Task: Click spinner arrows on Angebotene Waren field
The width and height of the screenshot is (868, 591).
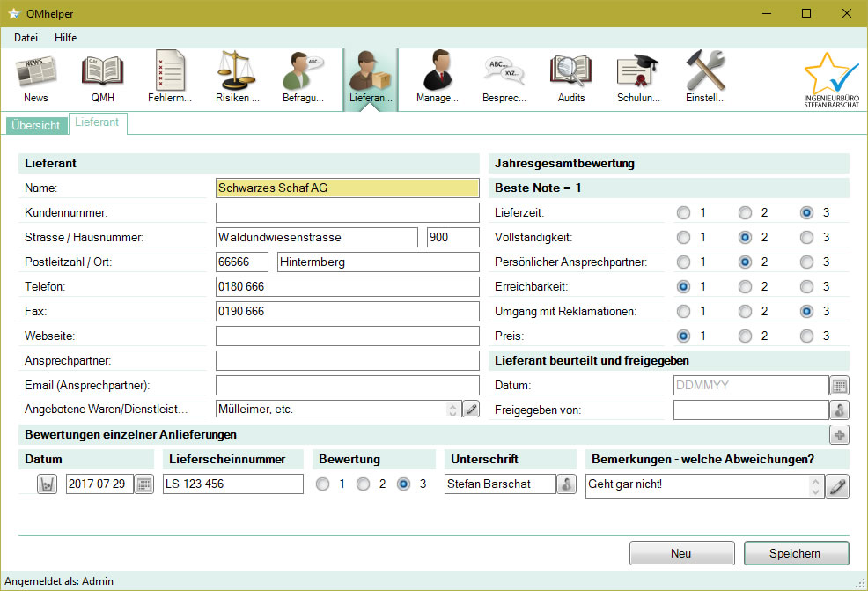Action: click(x=453, y=410)
